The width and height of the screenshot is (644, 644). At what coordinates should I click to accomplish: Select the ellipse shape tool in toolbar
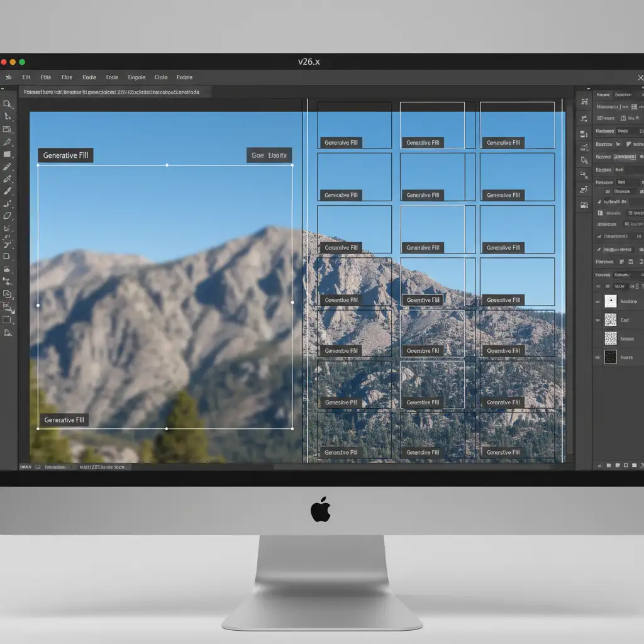tap(7, 216)
